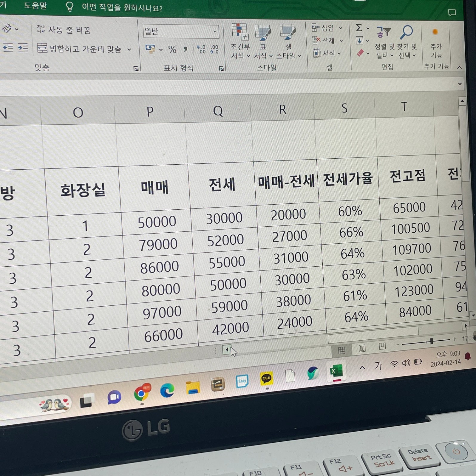Expand the formula bar
The height and width of the screenshot is (476, 476).
coord(460,84)
